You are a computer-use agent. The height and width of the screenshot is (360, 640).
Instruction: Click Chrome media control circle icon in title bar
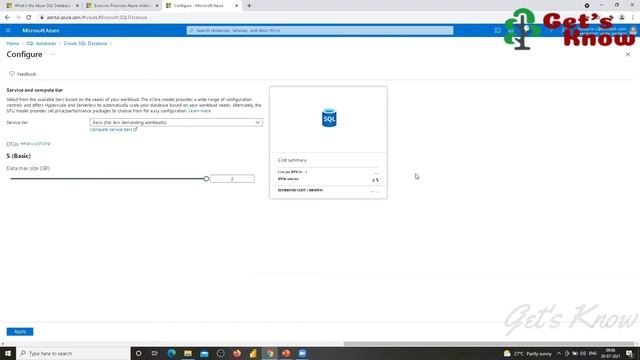(587, 5)
